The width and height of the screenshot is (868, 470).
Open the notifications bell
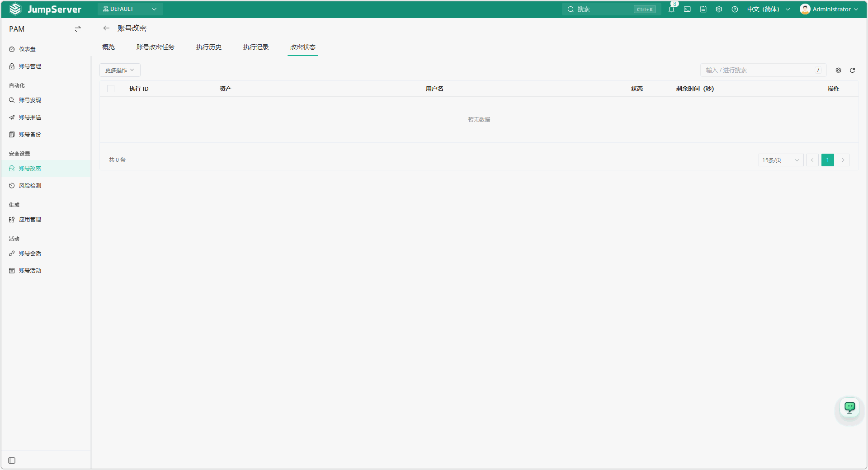point(671,9)
